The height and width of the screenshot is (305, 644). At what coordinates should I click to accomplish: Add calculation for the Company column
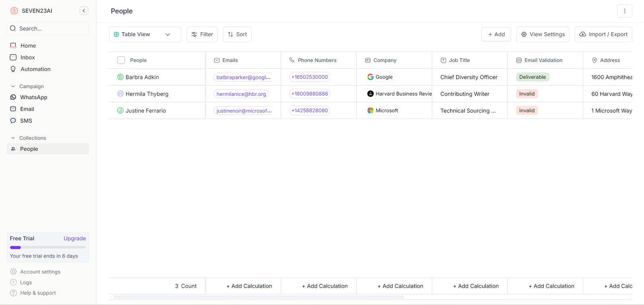400,286
